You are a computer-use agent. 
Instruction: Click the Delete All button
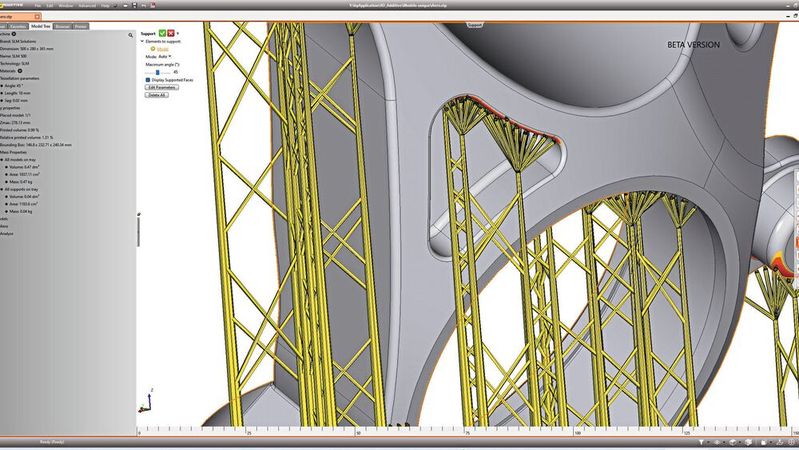pos(156,95)
